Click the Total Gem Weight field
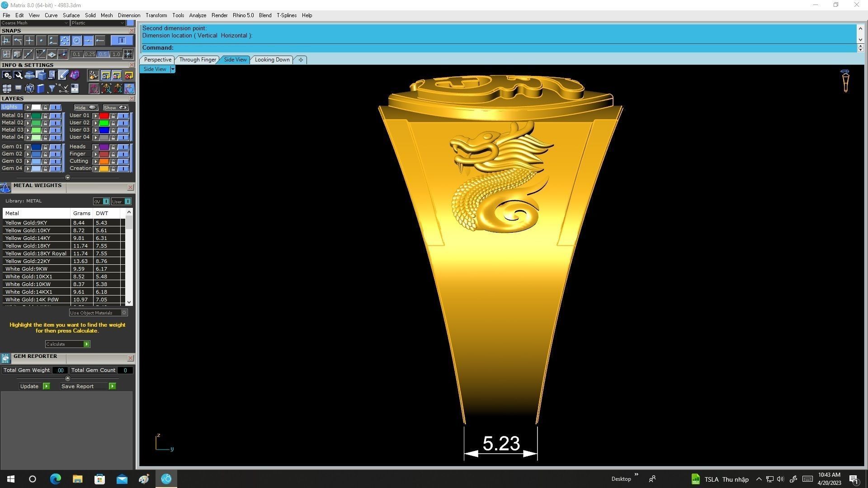The image size is (868, 488). 60,371
